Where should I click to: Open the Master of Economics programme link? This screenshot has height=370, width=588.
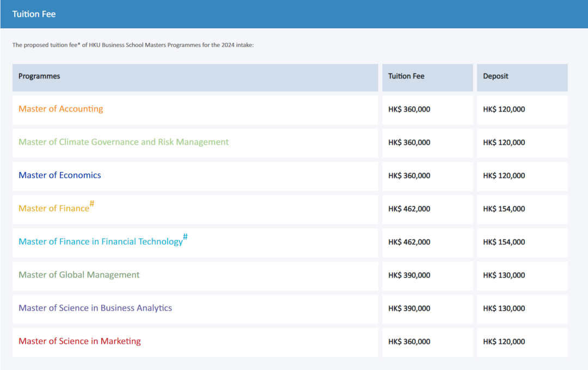coord(60,175)
